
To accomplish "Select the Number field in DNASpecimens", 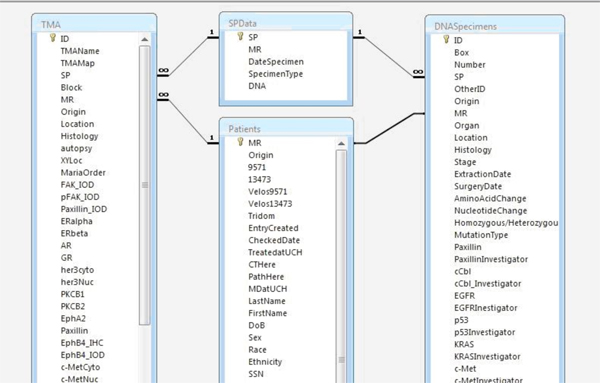I will (x=470, y=65).
